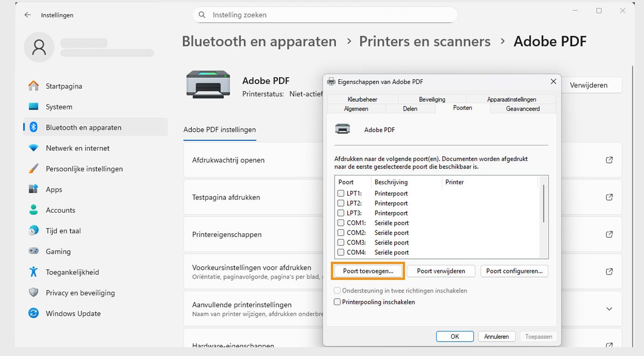The image size is (644, 356).
Task: Click the Apps sidebar icon
Action: point(33,189)
